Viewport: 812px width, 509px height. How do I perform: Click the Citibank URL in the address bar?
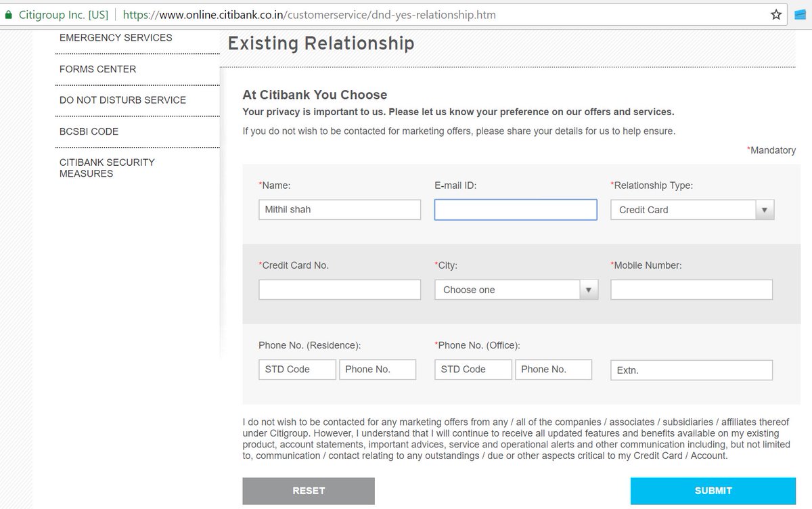[x=309, y=14]
